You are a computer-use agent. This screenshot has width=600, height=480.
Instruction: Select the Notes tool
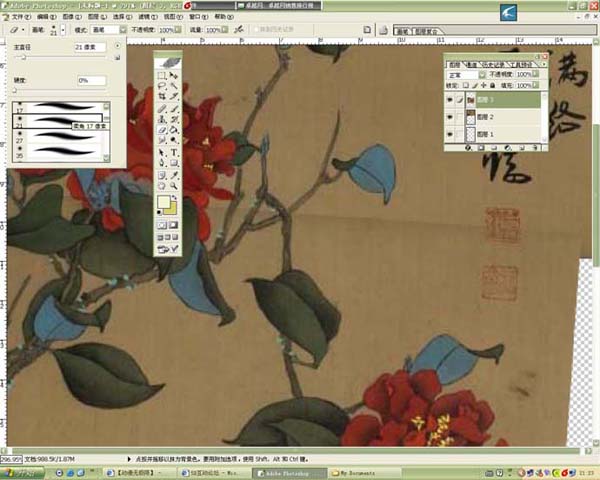[162, 175]
